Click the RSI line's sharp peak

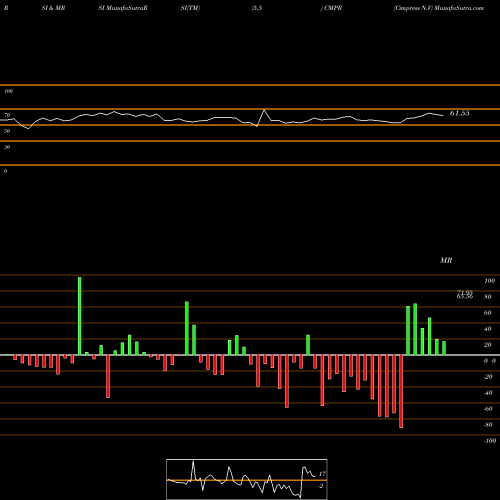click(x=264, y=110)
